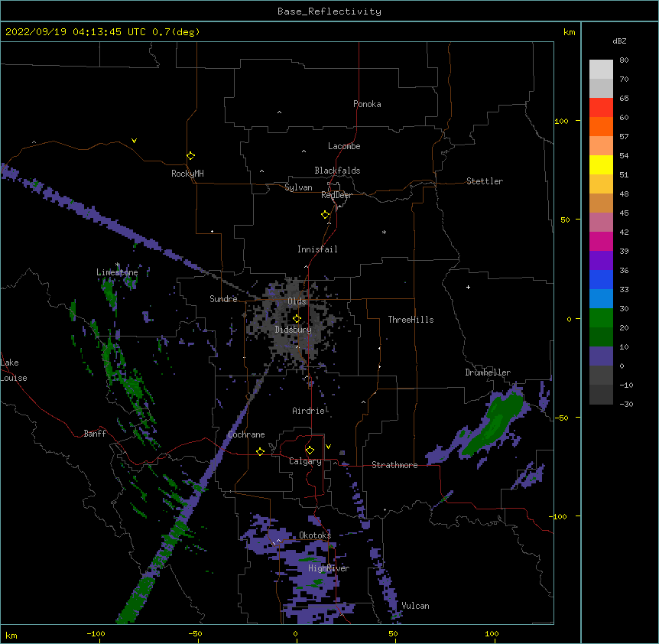Click the HighRiver label

[329, 568]
